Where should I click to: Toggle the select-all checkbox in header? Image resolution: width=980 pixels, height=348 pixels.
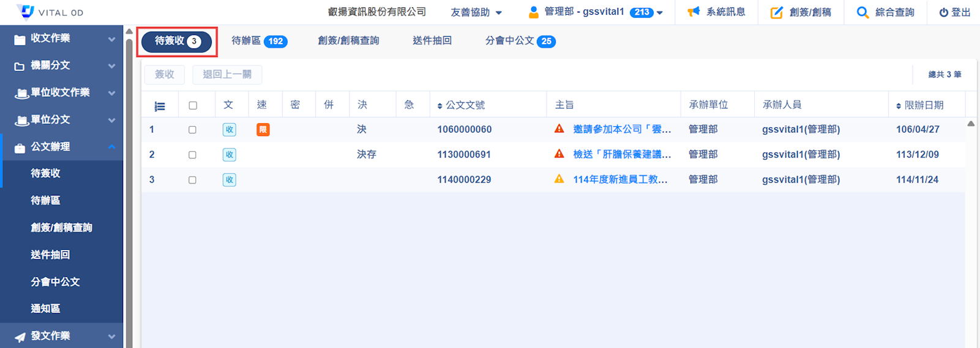coord(193,105)
